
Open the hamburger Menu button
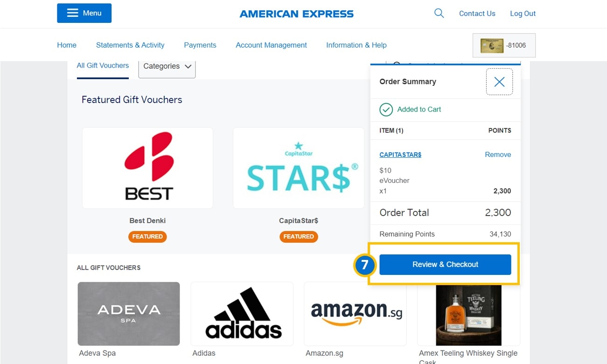[x=84, y=13]
